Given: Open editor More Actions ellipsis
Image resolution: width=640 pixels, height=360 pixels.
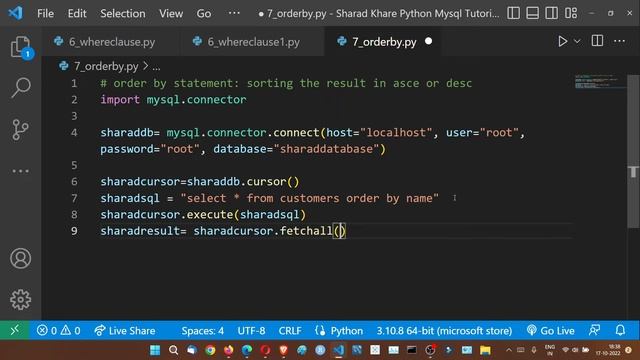Looking at the screenshot, I should coord(619,41).
